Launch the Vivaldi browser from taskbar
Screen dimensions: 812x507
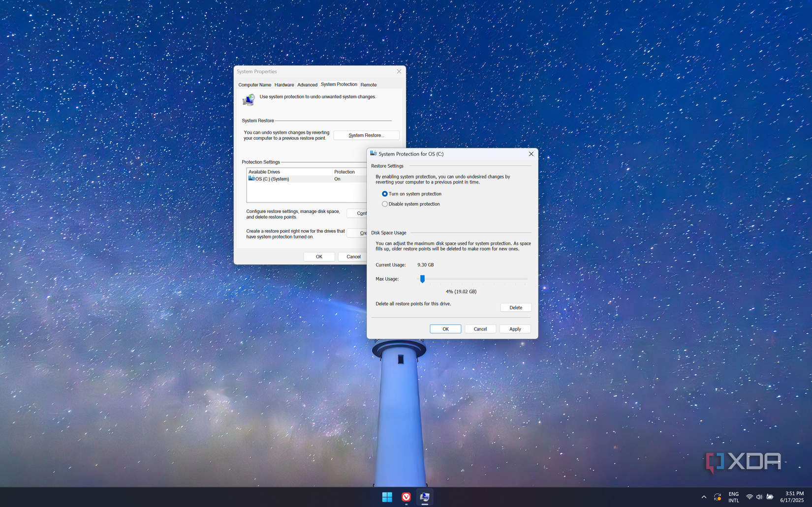tap(406, 497)
